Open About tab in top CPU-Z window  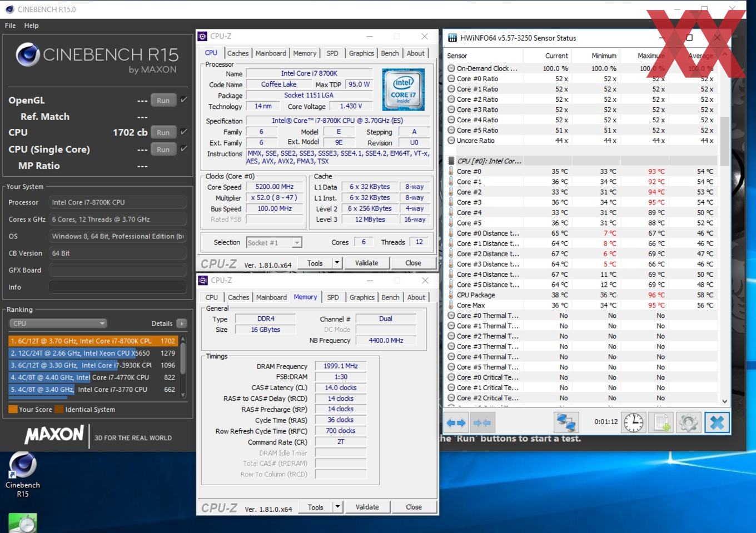click(x=416, y=53)
